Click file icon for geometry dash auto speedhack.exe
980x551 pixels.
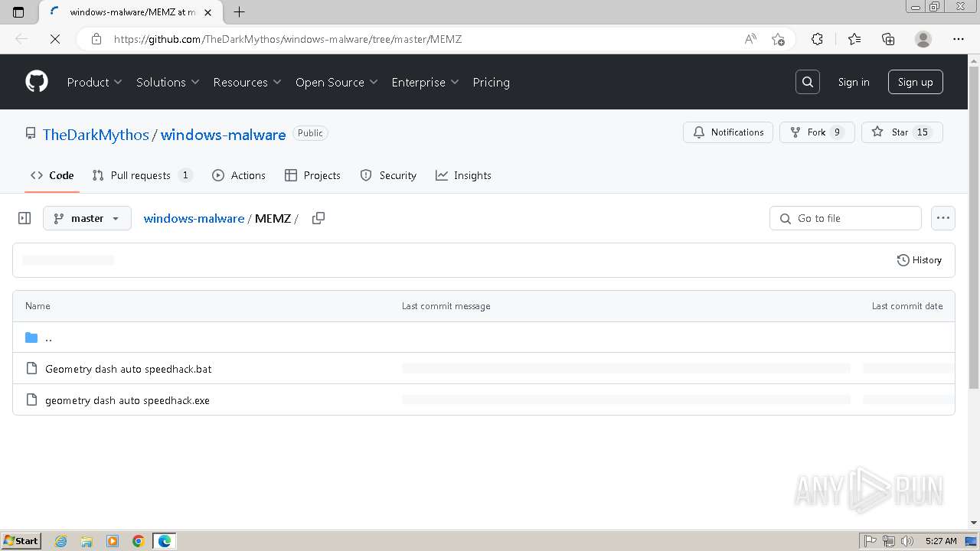(31, 400)
